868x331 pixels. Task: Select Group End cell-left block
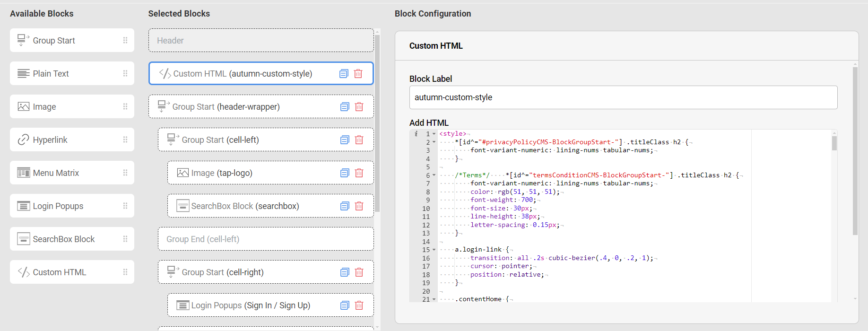pos(266,239)
